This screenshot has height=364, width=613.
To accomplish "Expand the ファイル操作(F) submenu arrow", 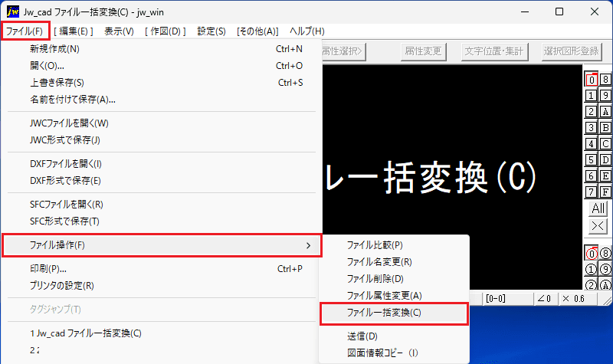I will (309, 245).
